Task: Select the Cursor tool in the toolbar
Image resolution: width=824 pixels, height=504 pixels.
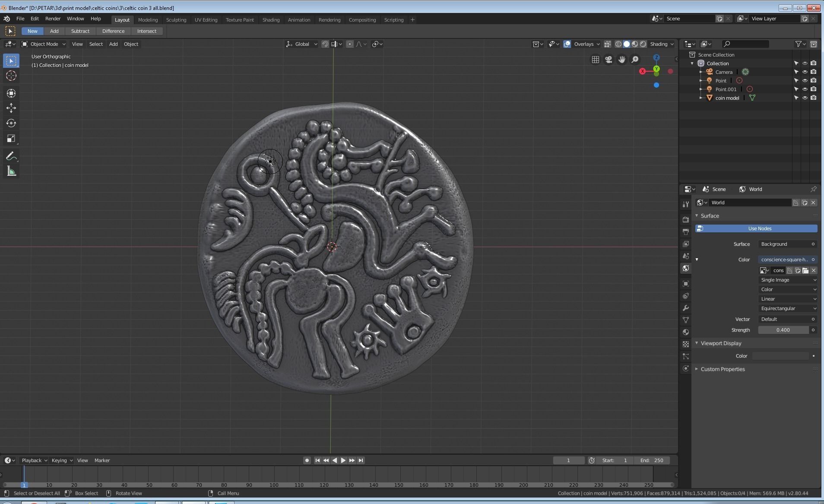Action: tap(11, 76)
